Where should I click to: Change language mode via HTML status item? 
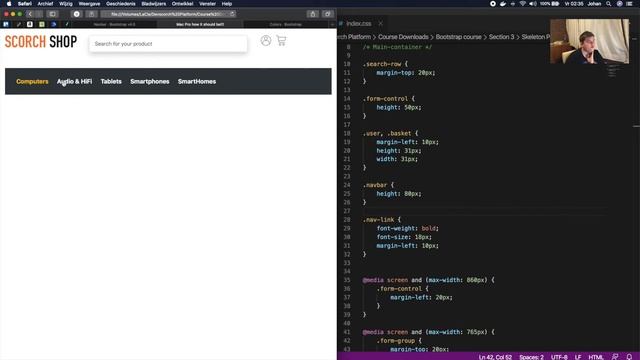[x=596, y=357]
